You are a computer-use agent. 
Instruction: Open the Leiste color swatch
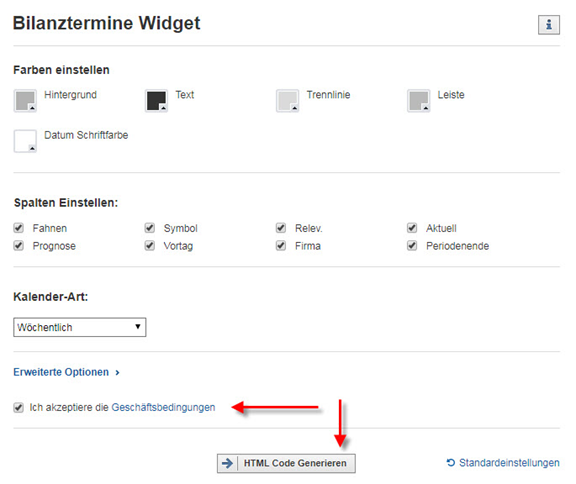coord(418,100)
